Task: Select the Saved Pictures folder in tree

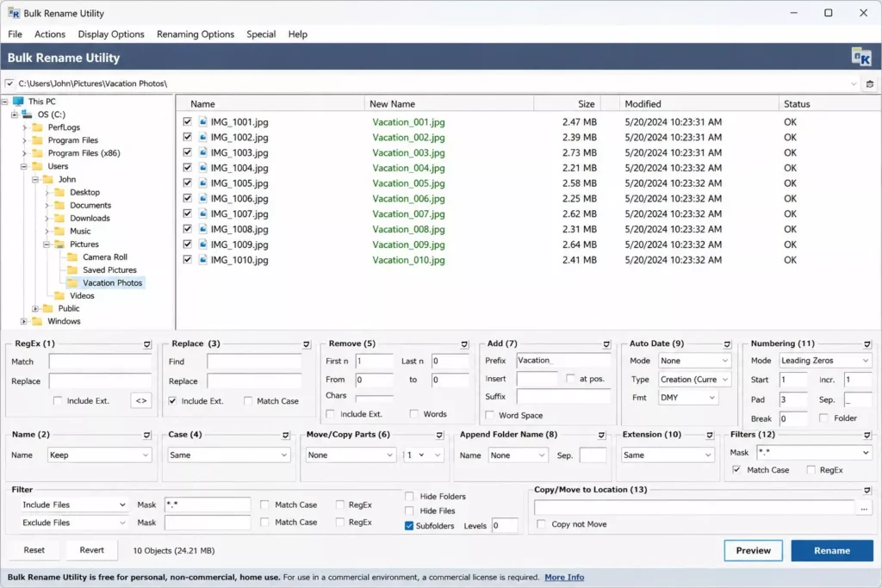Action: [109, 269]
